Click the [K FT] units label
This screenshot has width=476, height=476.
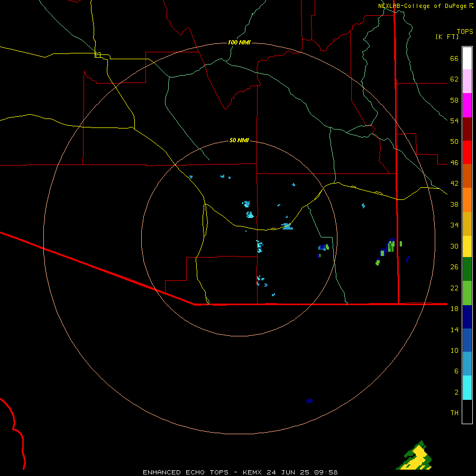447,37
